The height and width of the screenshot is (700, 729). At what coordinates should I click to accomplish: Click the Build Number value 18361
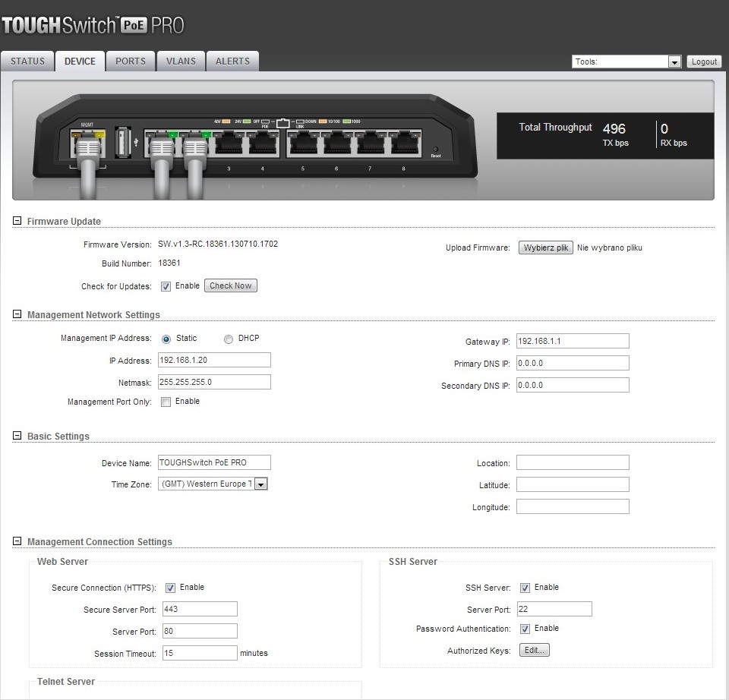point(169,263)
